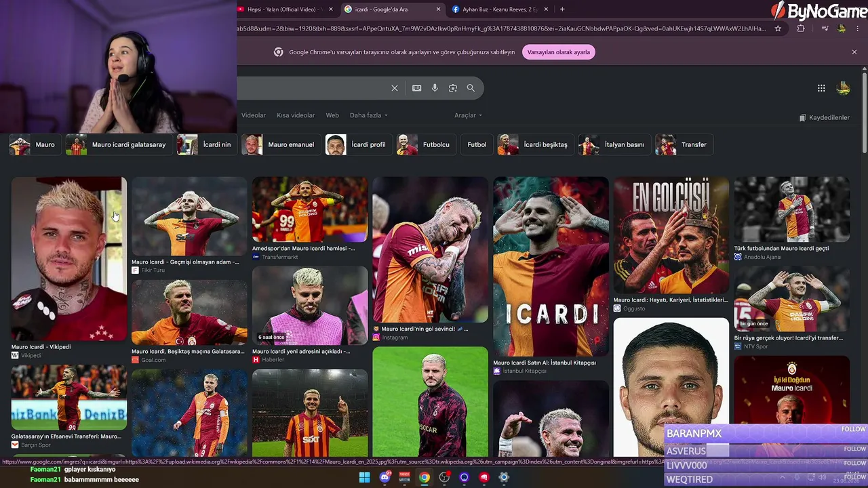Open the Anadolu Ajansı image thumbnail

[x=791, y=209]
